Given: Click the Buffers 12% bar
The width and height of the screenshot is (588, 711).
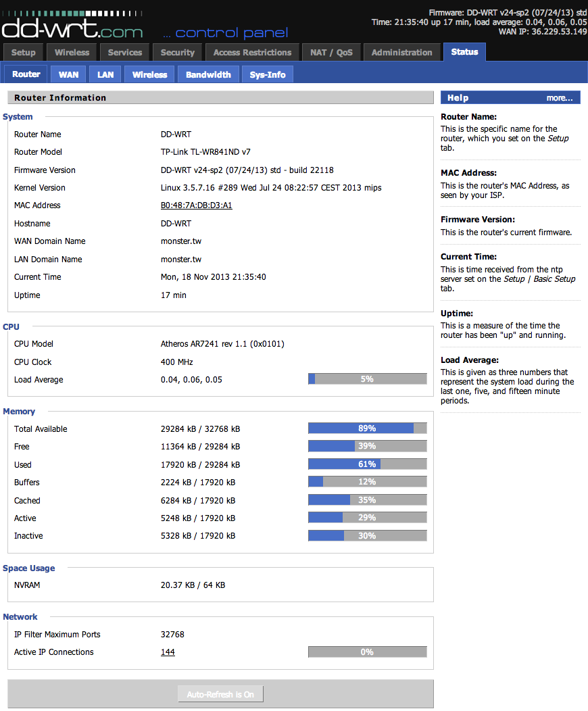Looking at the screenshot, I should (x=367, y=482).
